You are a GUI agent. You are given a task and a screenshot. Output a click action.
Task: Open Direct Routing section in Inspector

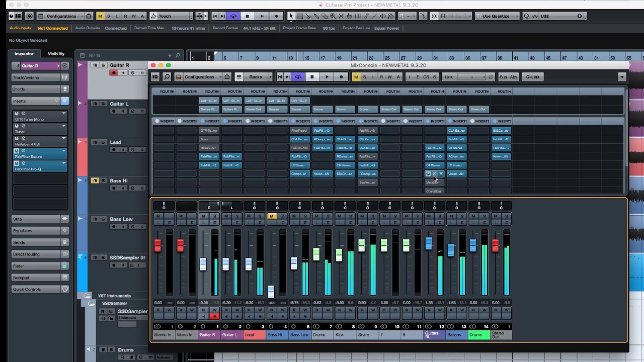(x=40, y=254)
